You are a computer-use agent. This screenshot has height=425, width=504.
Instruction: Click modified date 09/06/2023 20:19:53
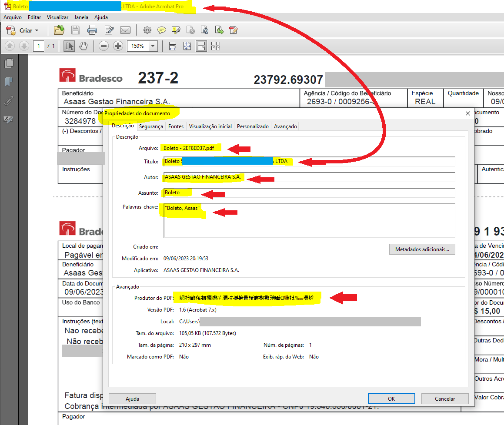pyautogui.click(x=186, y=259)
